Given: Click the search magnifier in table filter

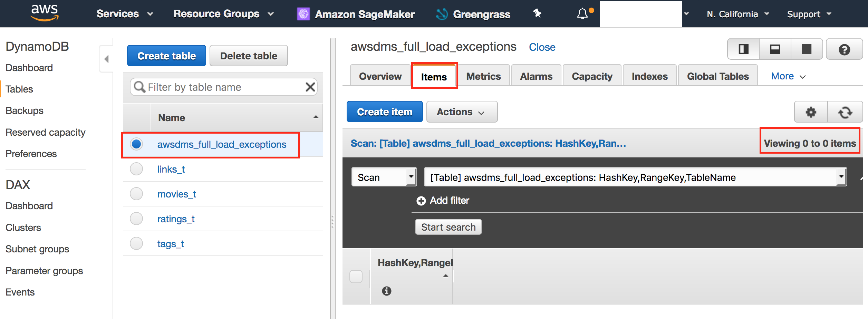Looking at the screenshot, I should [x=139, y=87].
